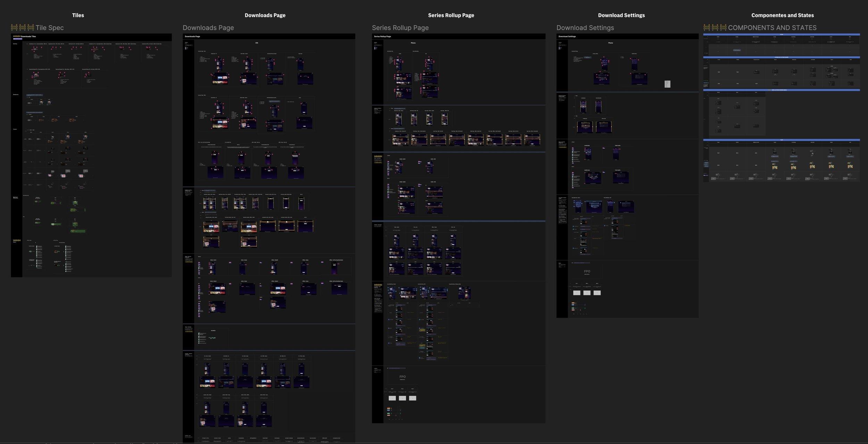The width and height of the screenshot is (868, 444).
Task: Click the bold 'Download Settings' heading text
Action: 621,15
